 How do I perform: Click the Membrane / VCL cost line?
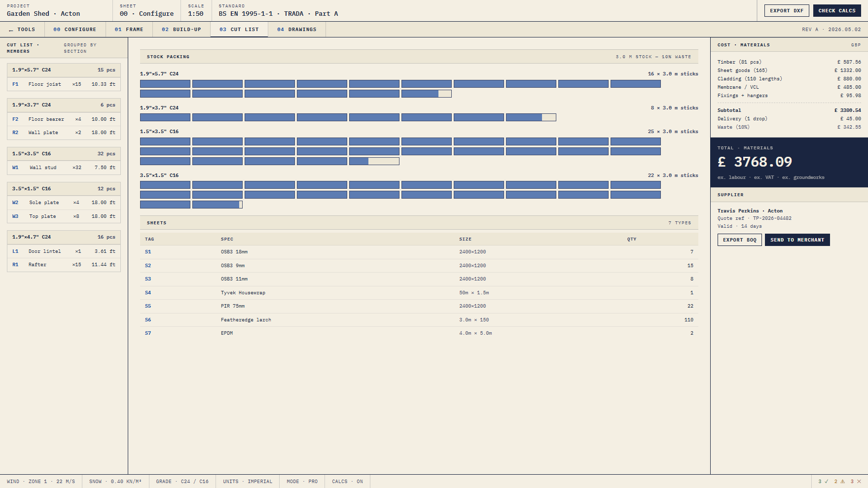click(789, 87)
